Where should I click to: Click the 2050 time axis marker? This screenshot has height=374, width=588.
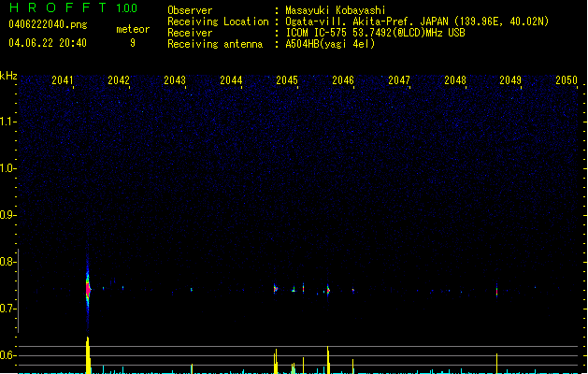coord(566,80)
